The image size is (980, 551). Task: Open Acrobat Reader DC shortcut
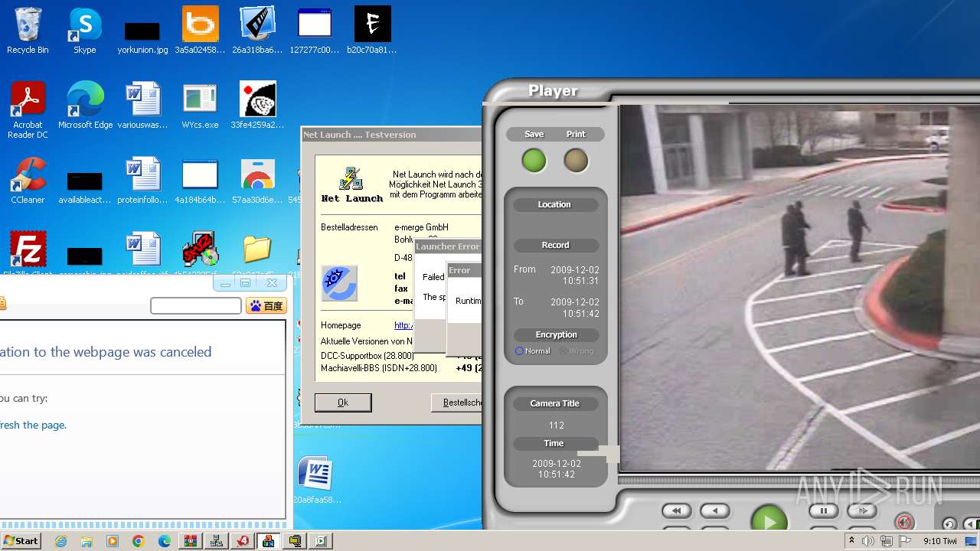point(28,109)
